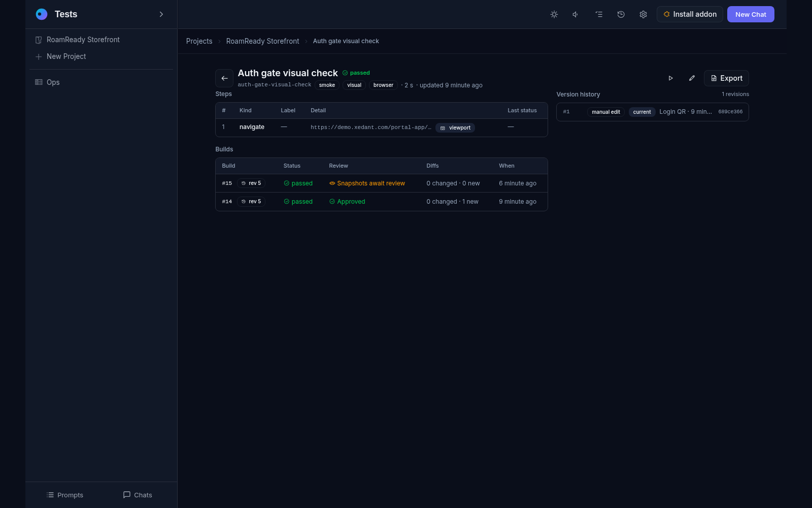
Task: Click the speaker sound icon in top bar
Action: (576, 14)
